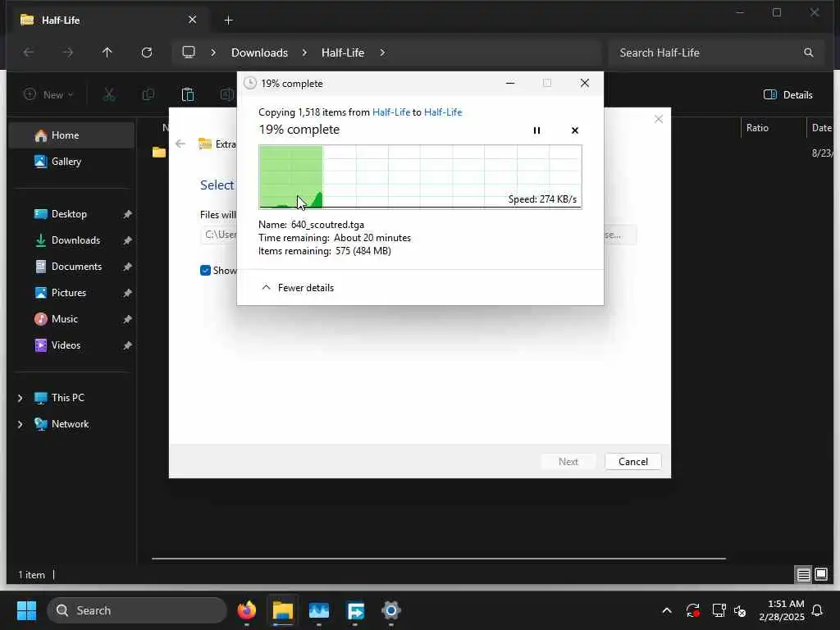This screenshot has width=840, height=630.
Task: Open Pictures in the sidebar
Action: [71, 293]
